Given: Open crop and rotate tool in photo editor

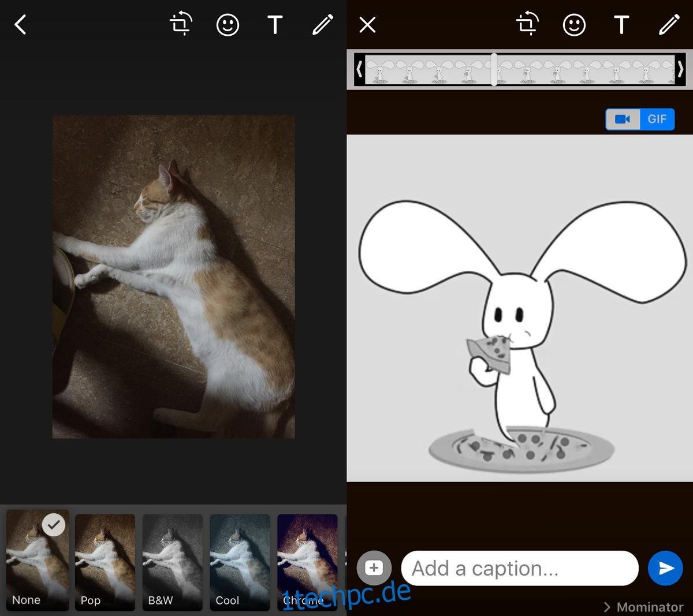Looking at the screenshot, I should 181,25.
